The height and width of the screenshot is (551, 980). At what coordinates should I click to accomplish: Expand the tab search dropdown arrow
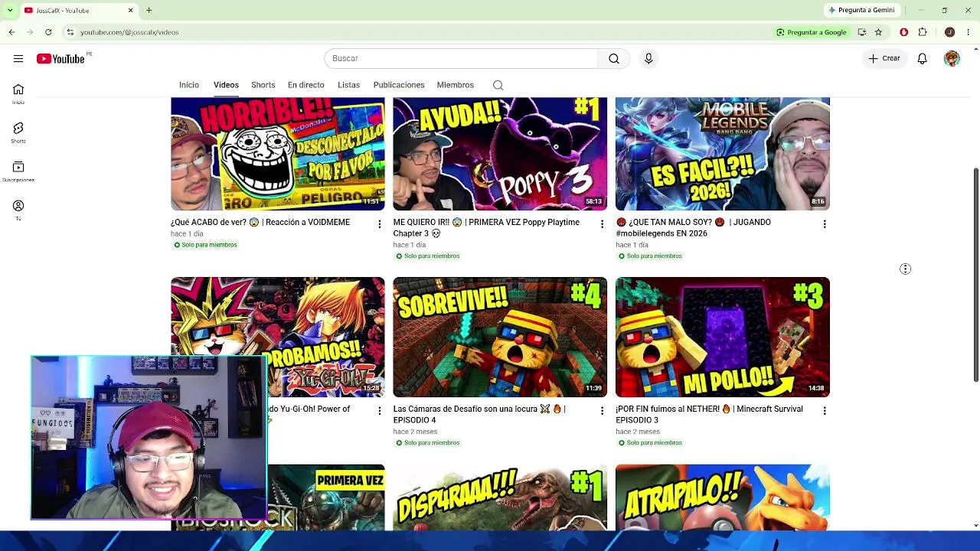coord(10,11)
